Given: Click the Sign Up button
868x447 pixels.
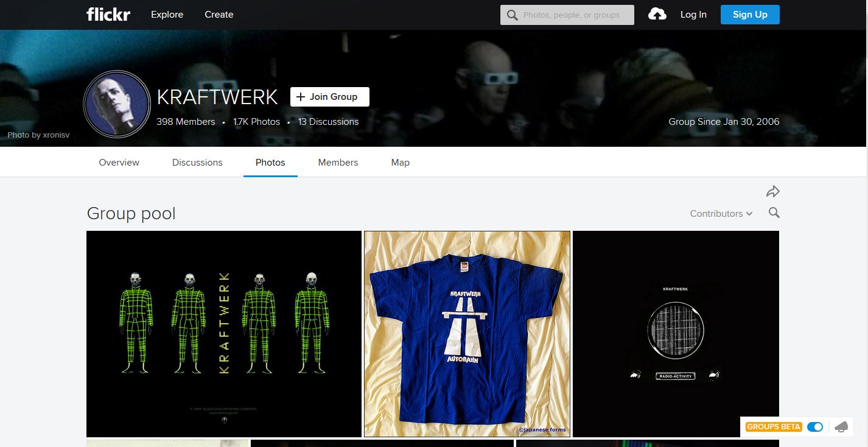Looking at the screenshot, I should [x=750, y=15].
